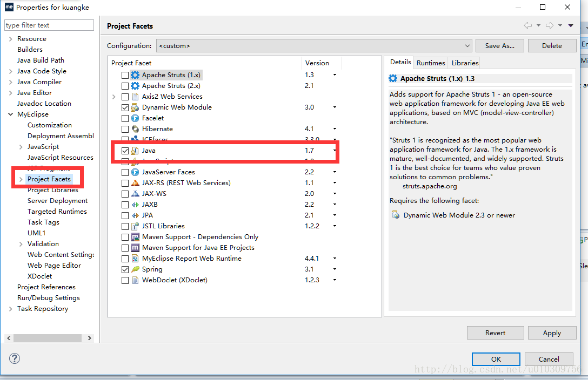
Task: Confirm with the OK button
Action: 496,359
